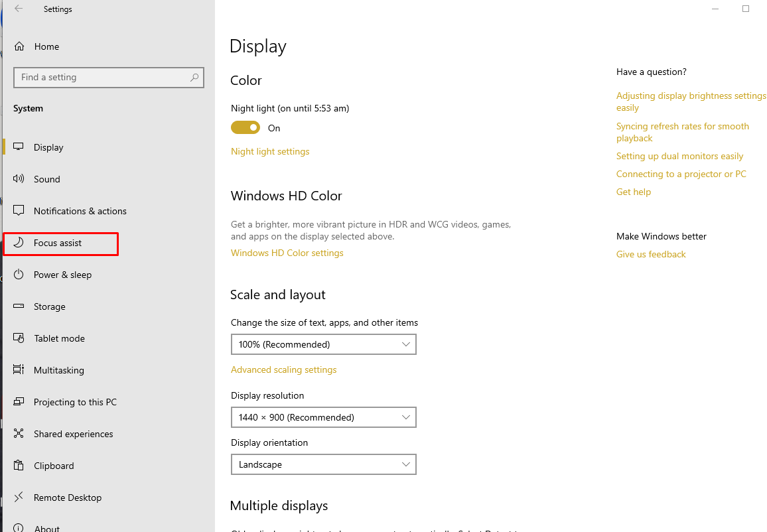Image resolution: width=767 pixels, height=532 pixels.
Task: Click the Shared experiences icon
Action: 19,433
